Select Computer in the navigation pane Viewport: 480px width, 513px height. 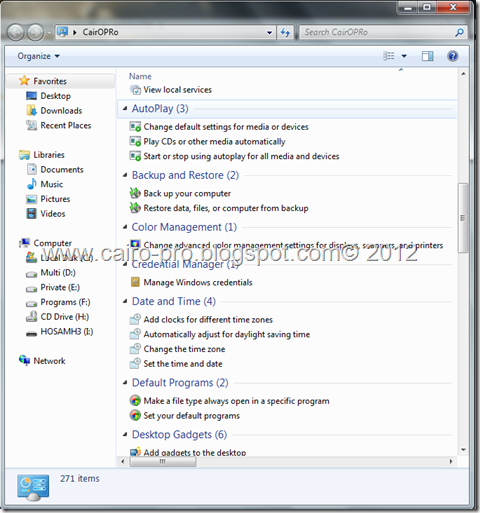53,243
